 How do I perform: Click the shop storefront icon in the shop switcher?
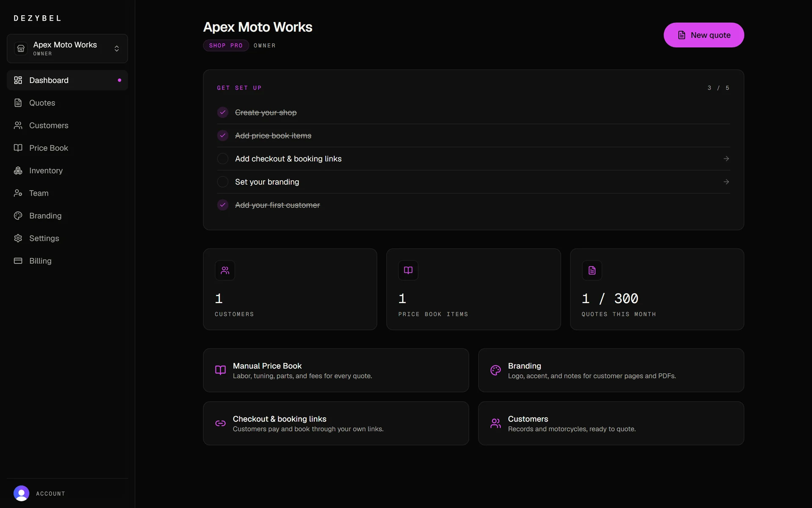click(21, 49)
